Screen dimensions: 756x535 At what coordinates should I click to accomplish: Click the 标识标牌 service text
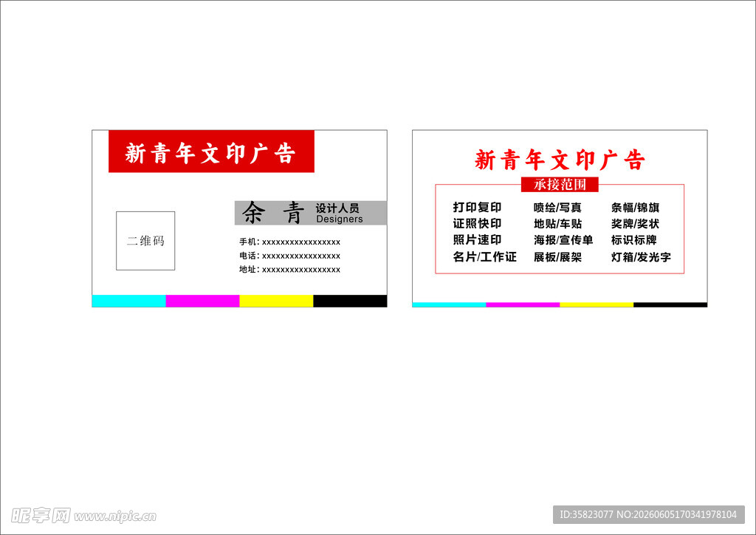[634, 239]
